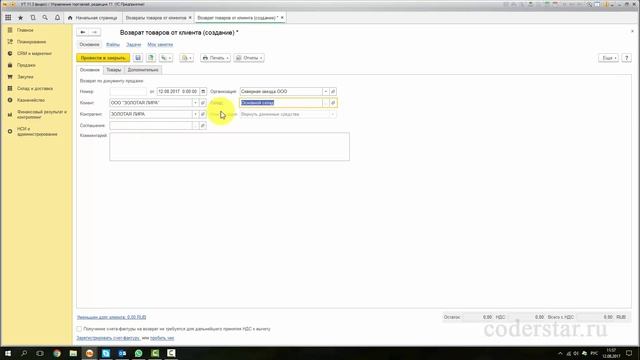Image resolution: width=640 pixels, height=360 pixels.
Task: Open the Казначейство section in sidebar
Action: tap(31, 100)
